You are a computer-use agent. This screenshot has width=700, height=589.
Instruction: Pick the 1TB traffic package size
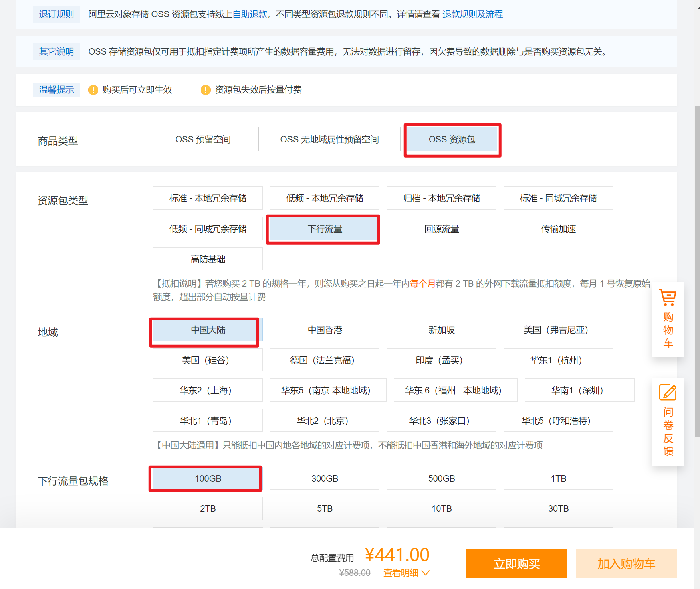[559, 478]
